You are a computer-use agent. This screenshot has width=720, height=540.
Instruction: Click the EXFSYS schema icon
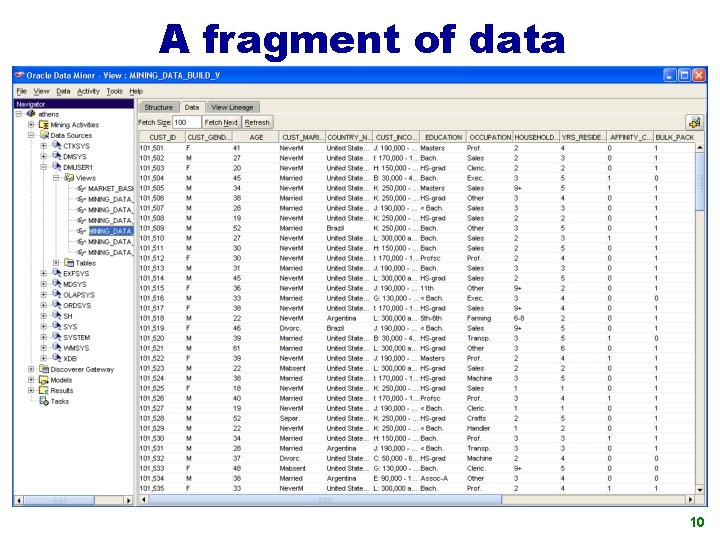click(x=56, y=273)
